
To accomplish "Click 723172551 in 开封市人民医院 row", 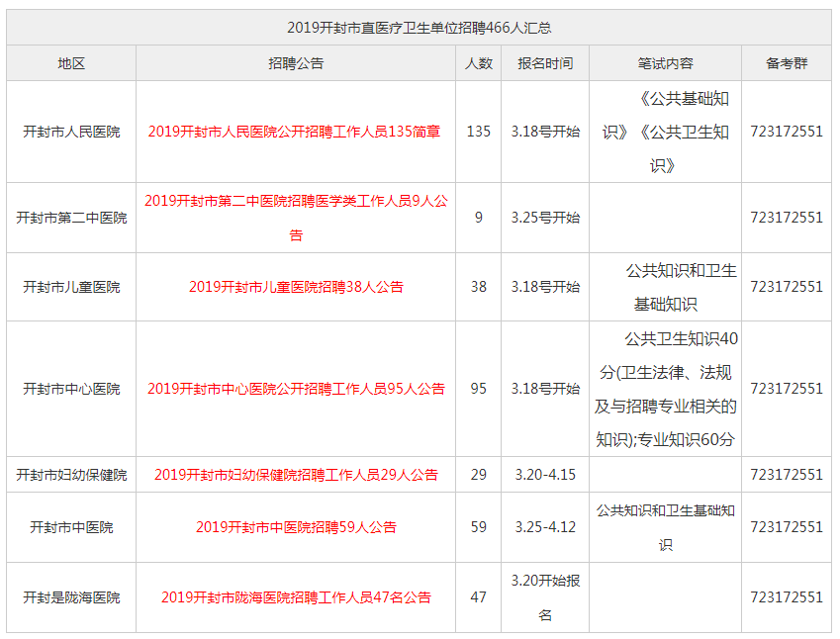I will coord(787,132).
